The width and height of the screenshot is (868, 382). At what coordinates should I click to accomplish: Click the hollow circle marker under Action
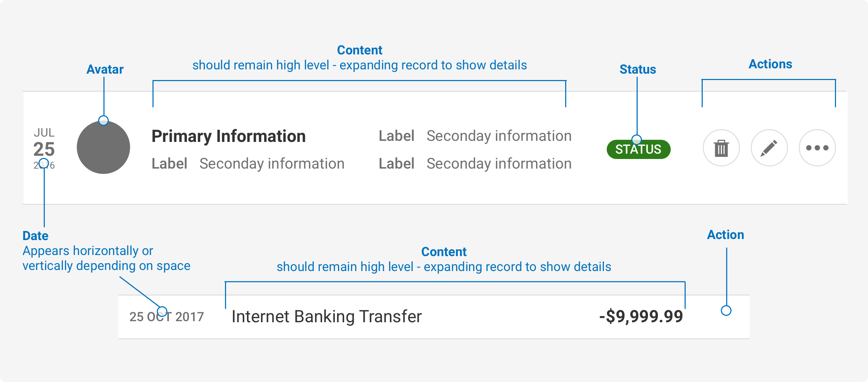pyautogui.click(x=726, y=311)
